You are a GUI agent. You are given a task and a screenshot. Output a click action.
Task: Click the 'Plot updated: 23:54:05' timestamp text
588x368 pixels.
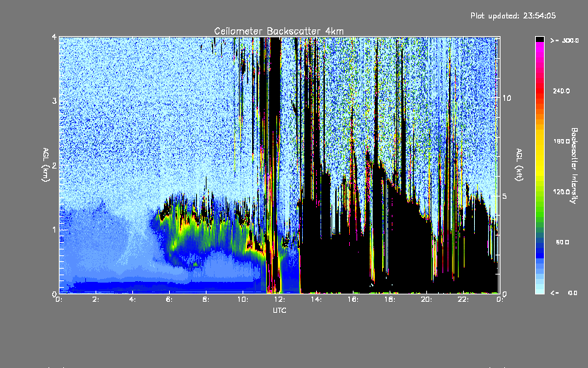tap(513, 15)
